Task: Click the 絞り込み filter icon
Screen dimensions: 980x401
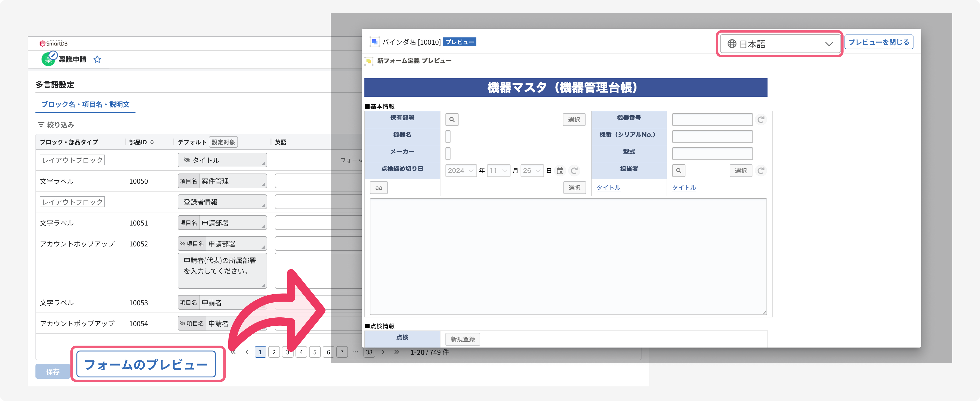Action: pyautogui.click(x=41, y=124)
